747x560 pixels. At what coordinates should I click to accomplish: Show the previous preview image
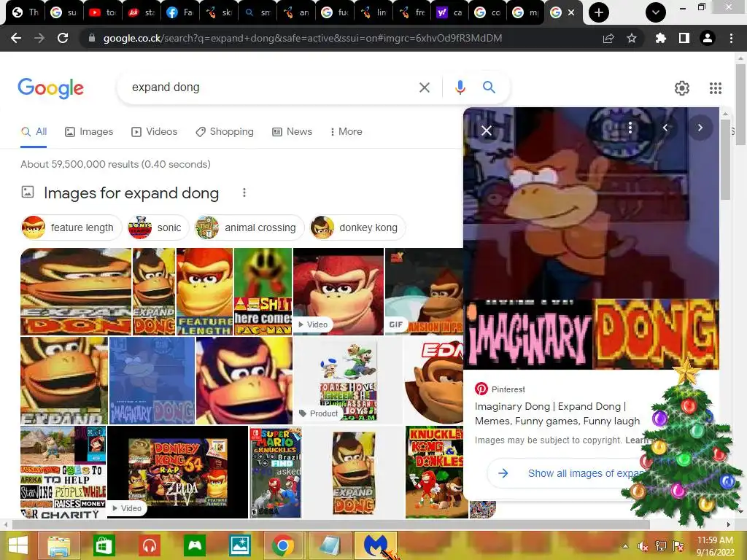point(665,128)
